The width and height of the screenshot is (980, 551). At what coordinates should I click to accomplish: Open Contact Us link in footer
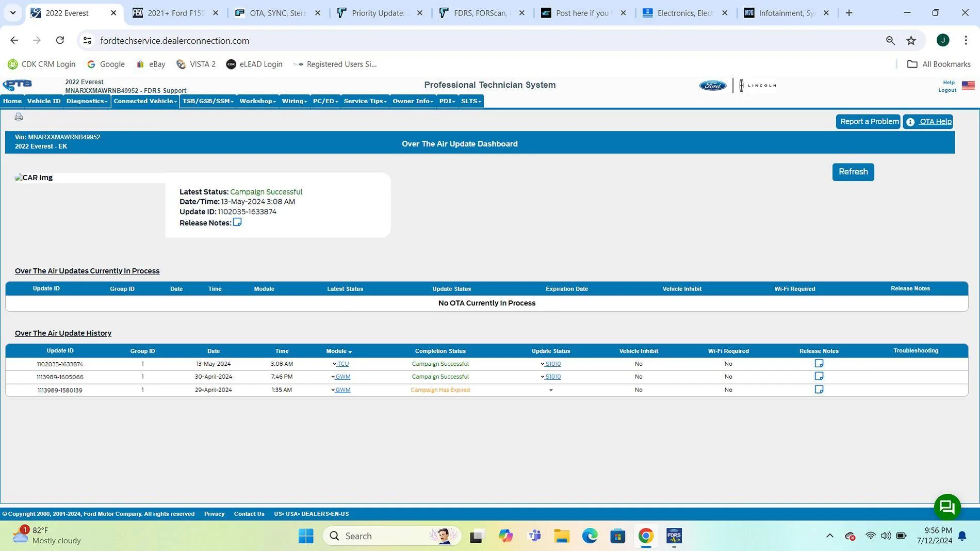pos(249,514)
